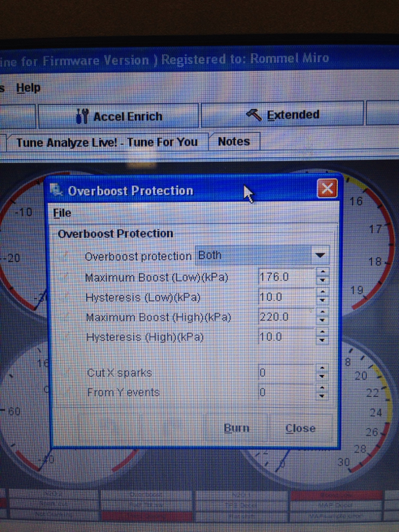Click the Maximum Boost (High) value field
This screenshot has width=399, height=532.
click(287, 317)
